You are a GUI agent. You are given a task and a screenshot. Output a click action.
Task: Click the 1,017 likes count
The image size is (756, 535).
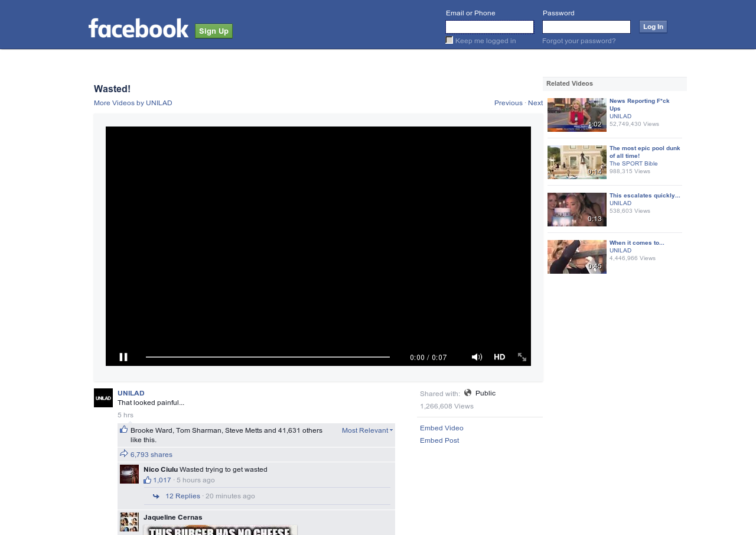coord(162,480)
